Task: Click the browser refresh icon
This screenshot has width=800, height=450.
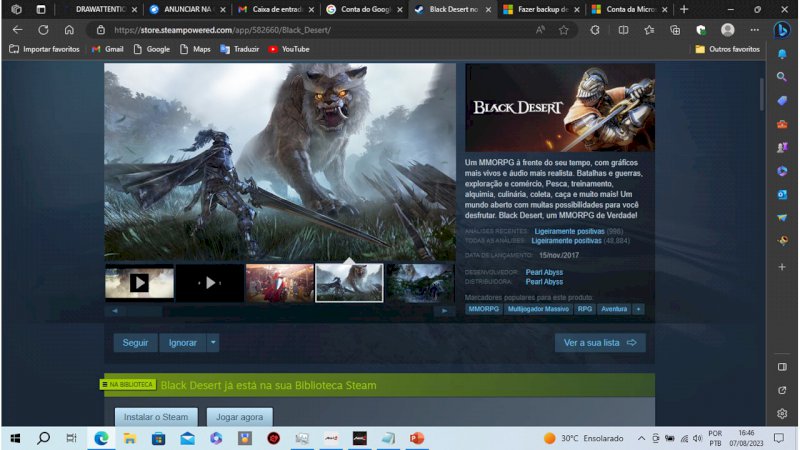Action: tap(43, 30)
